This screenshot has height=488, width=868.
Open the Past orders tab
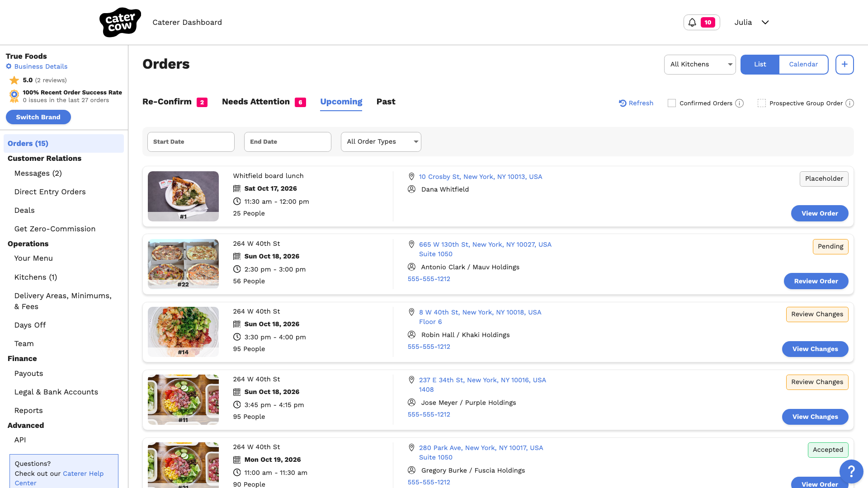coord(386,102)
